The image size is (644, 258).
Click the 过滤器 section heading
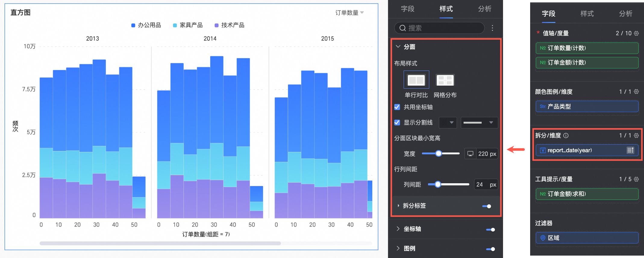(544, 223)
